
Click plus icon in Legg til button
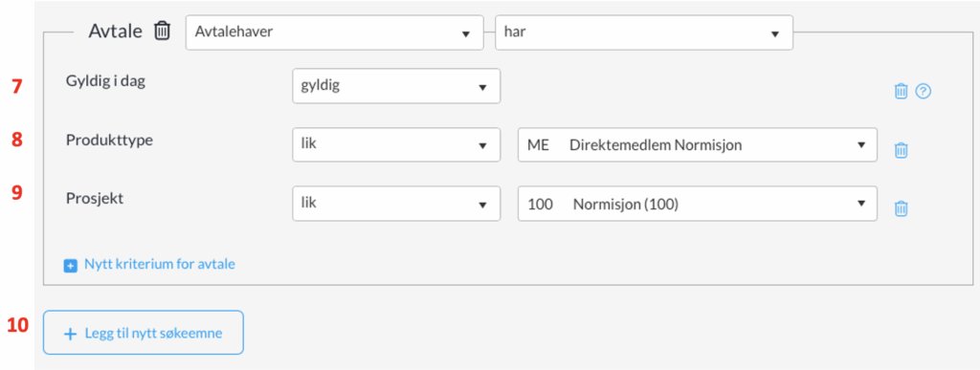[70, 334]
